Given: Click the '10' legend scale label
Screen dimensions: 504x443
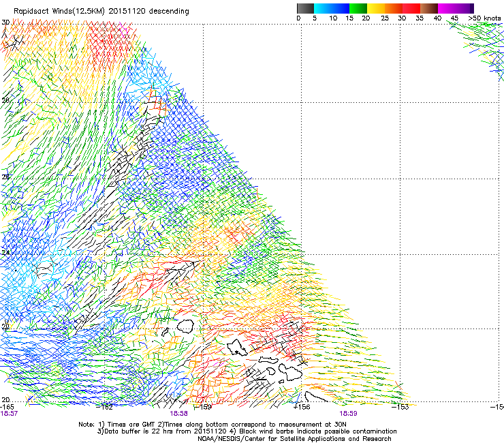Looking at the screenshot, I should 333,18.
